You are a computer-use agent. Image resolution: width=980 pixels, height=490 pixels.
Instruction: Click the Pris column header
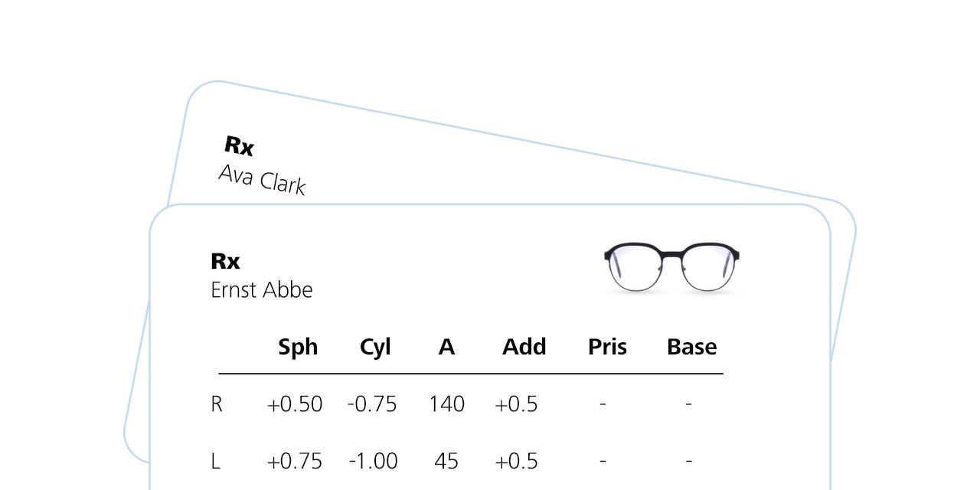(607, 347)
